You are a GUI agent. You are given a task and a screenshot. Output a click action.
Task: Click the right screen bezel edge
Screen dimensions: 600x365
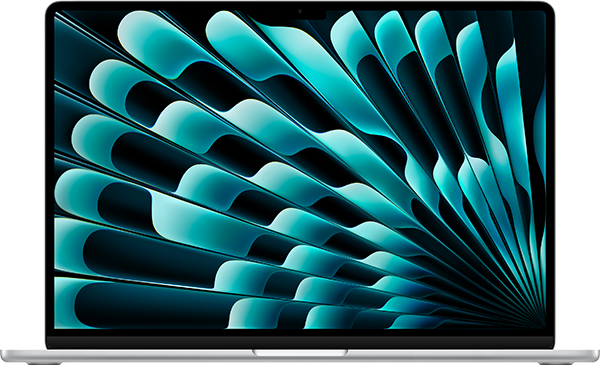coord(550,172)
